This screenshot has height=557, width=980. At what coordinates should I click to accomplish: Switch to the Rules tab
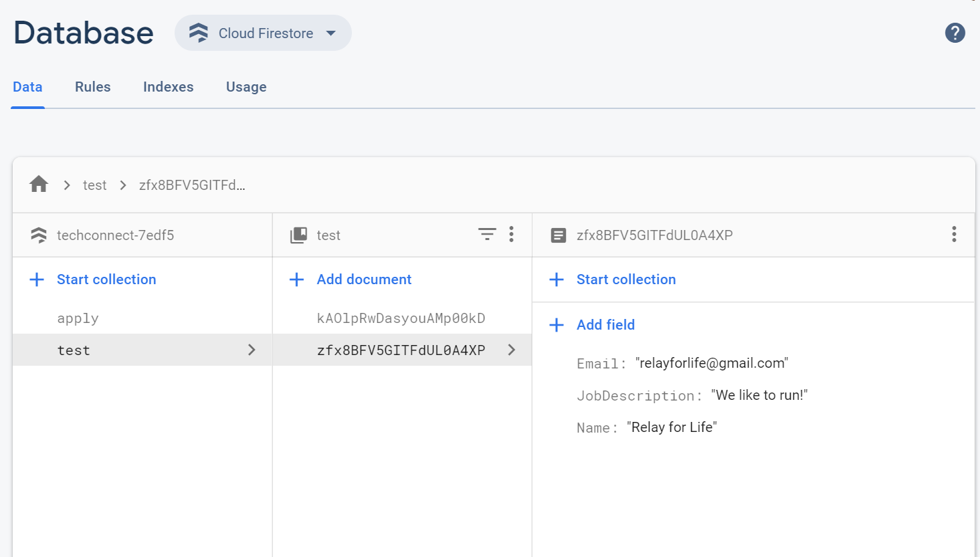coord(92,87)
